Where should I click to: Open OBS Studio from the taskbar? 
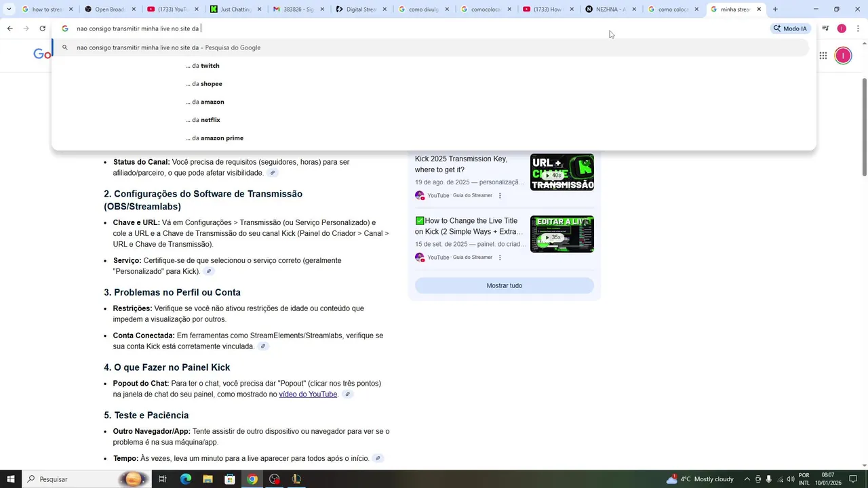[274, 479]
